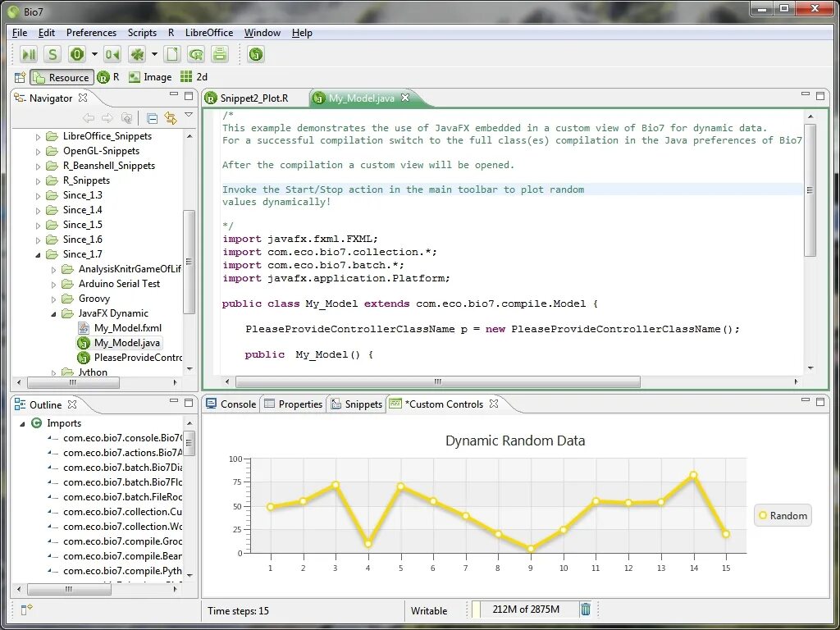
Task: Open dropdown arrow next to clover button
Action: point(154,54)
